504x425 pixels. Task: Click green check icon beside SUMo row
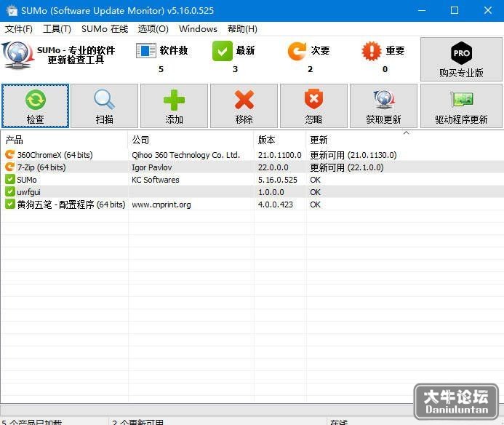coord(9,179)
